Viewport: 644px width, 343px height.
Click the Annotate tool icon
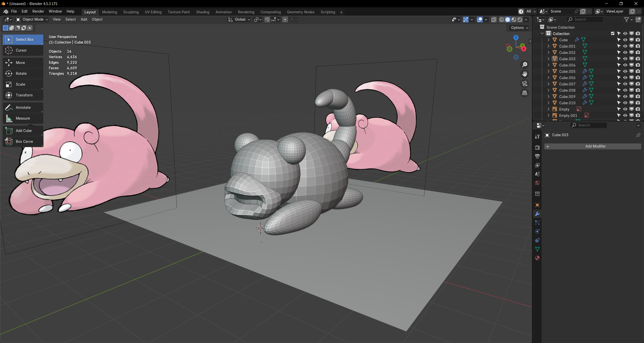(x=9, y=108)
